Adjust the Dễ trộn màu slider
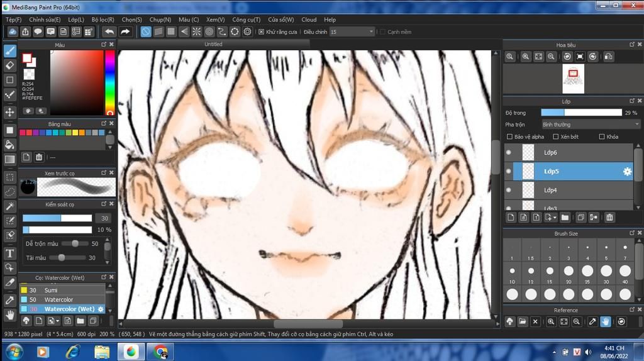Screen dimensions: 644x361 75,243
